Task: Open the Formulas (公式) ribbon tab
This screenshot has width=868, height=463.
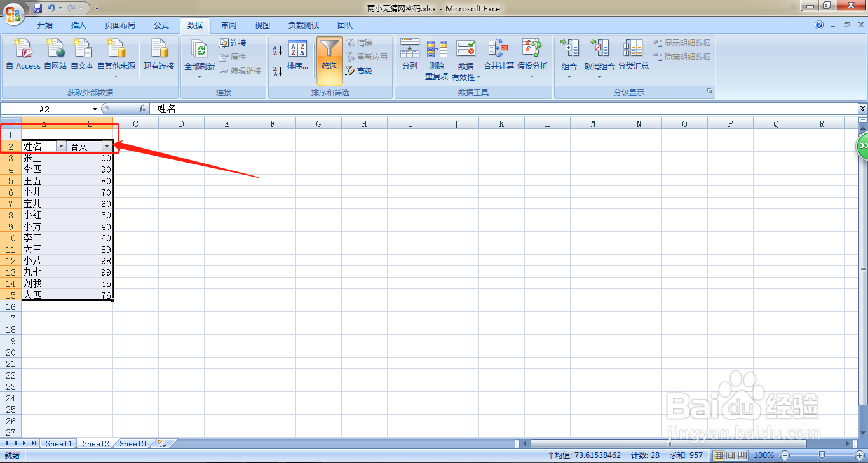Action: click(161, 25)
